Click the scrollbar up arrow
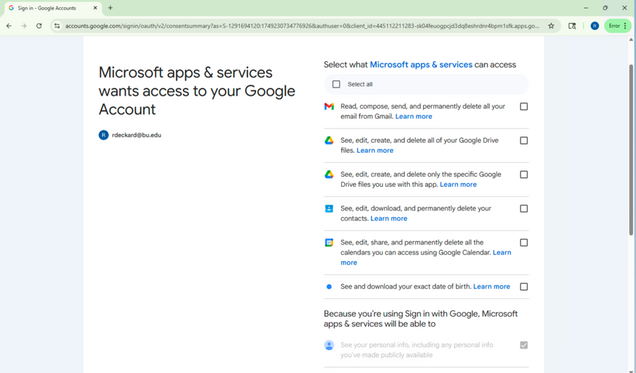This screenshot has height=373, width=636. (x=631, y=40)
